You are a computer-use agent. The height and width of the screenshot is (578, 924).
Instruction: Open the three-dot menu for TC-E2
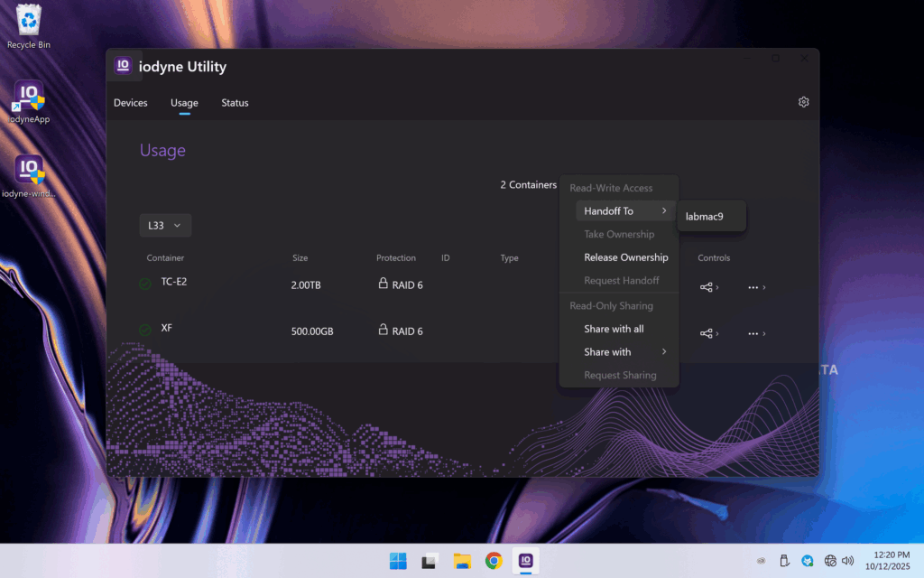coord(753,287)
